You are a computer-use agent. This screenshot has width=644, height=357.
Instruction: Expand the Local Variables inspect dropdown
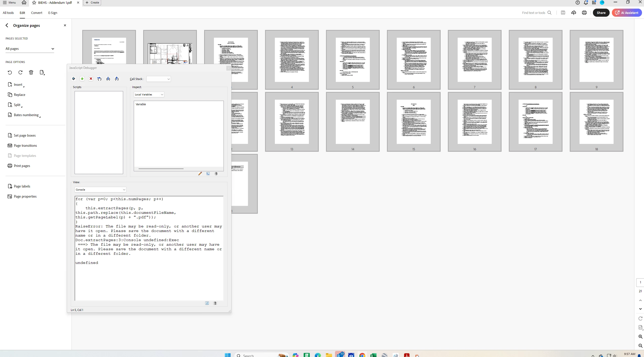pos(149,94)
